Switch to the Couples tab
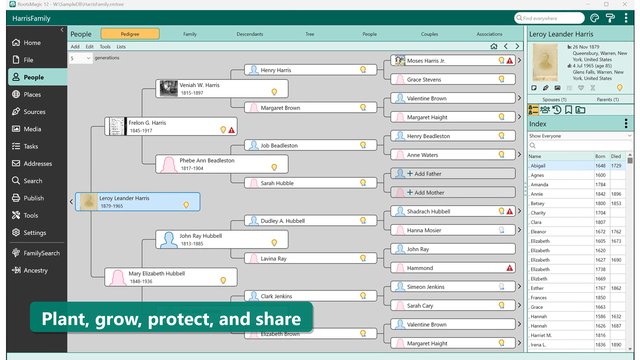640x360 pixels. 429,34
